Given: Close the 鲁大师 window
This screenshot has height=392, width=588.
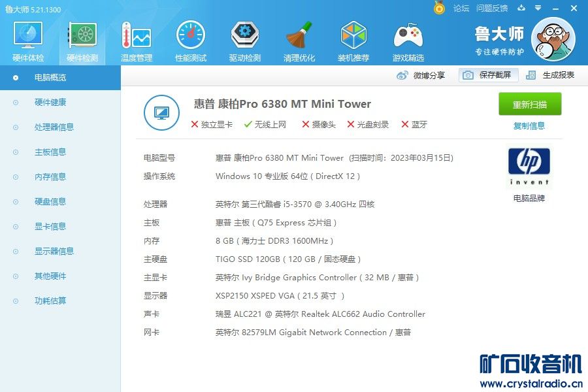Looking at the screenshot, I should click(x=574, y=8).
